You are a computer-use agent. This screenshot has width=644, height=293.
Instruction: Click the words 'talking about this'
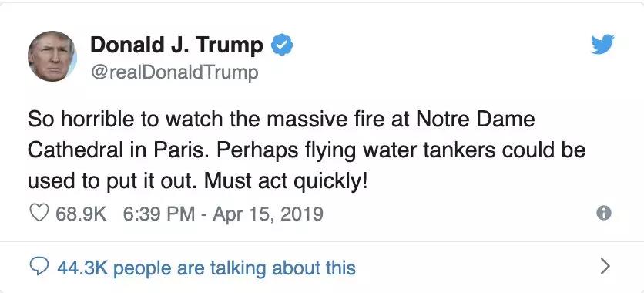click(x=283, y=268)
